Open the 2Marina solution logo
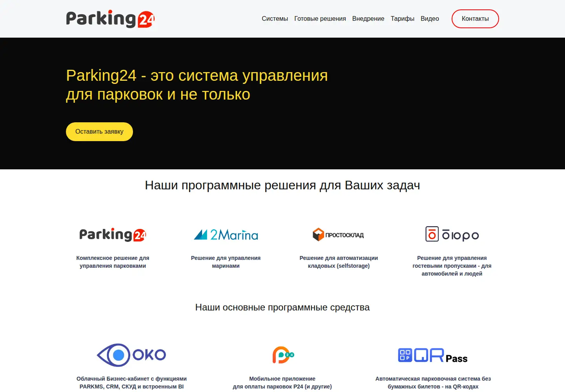 tap(226, 235)
